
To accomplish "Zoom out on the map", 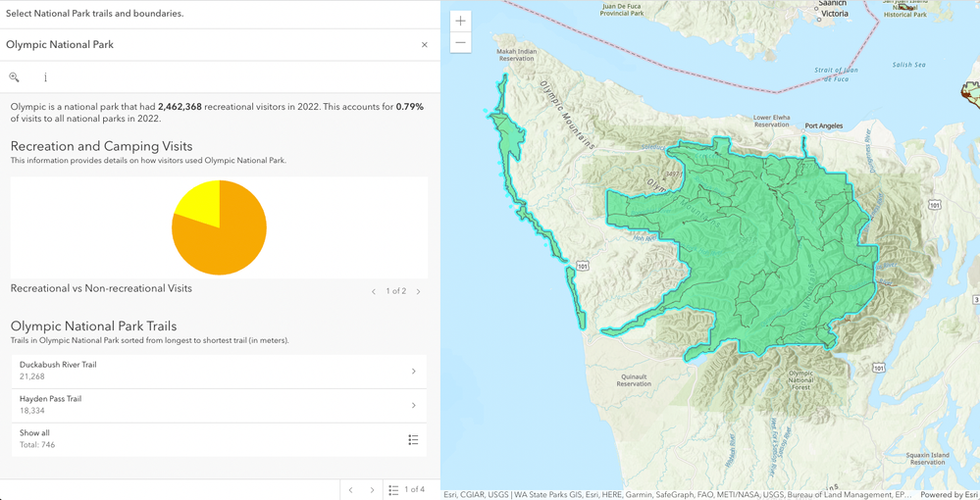I will tap(460, 43).
